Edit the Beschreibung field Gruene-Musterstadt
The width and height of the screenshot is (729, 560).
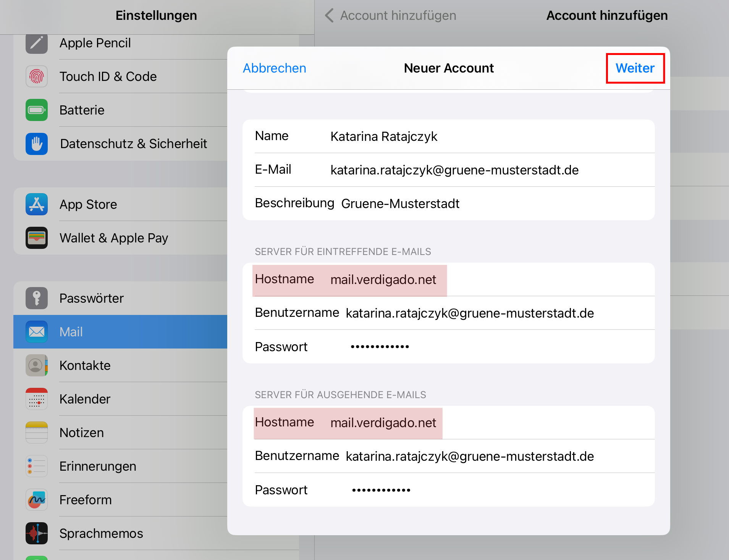(x=449, y=203)
